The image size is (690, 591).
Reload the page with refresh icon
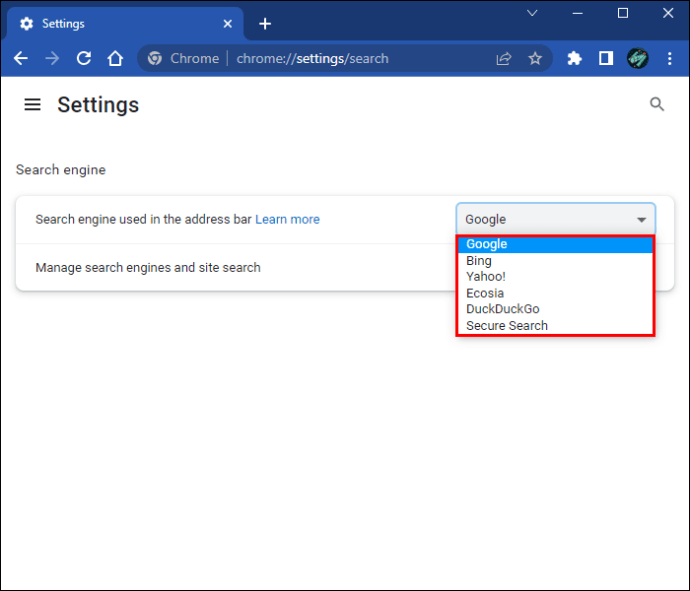tap(84, 59)
